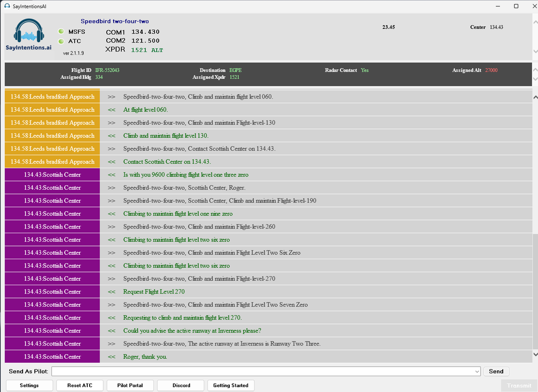Image resolution: width=538 pixels, height=392 pixels.
Task: Click the Reset ATC button
Action: [x=80, y=386]
